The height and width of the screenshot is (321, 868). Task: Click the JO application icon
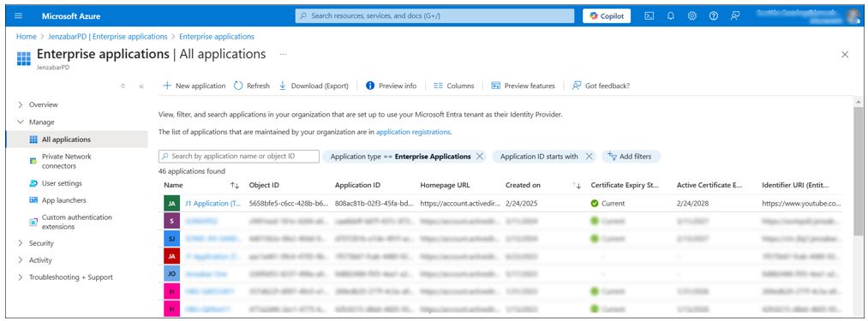[x=172, y=273]
